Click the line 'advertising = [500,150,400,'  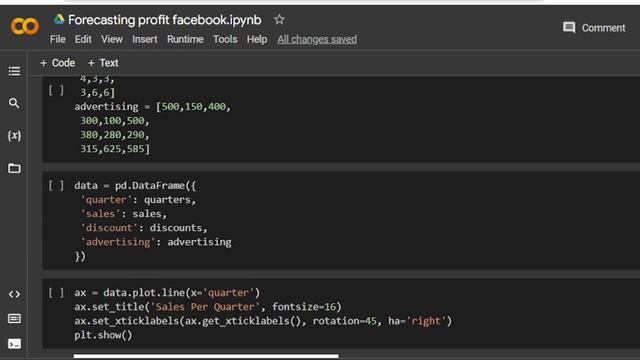point(153,107)
